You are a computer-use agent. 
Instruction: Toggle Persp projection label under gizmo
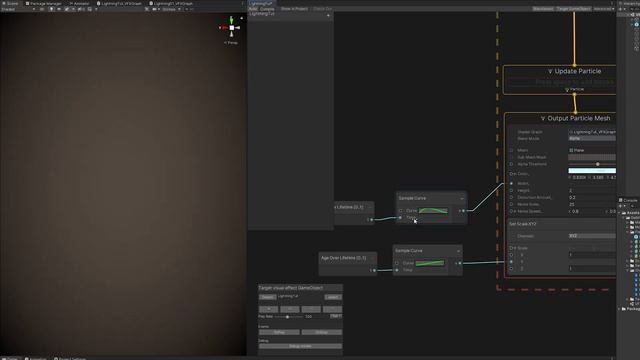(231, 42)
